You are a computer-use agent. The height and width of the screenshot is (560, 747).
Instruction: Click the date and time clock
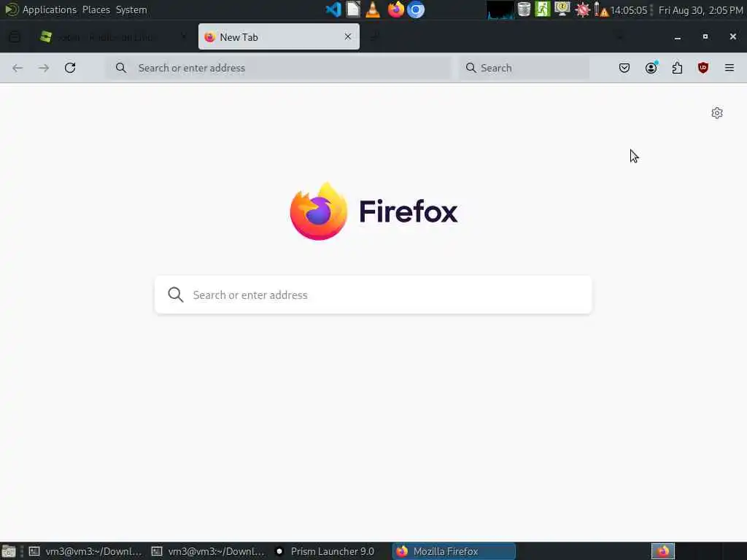click(x=700, y=10)
